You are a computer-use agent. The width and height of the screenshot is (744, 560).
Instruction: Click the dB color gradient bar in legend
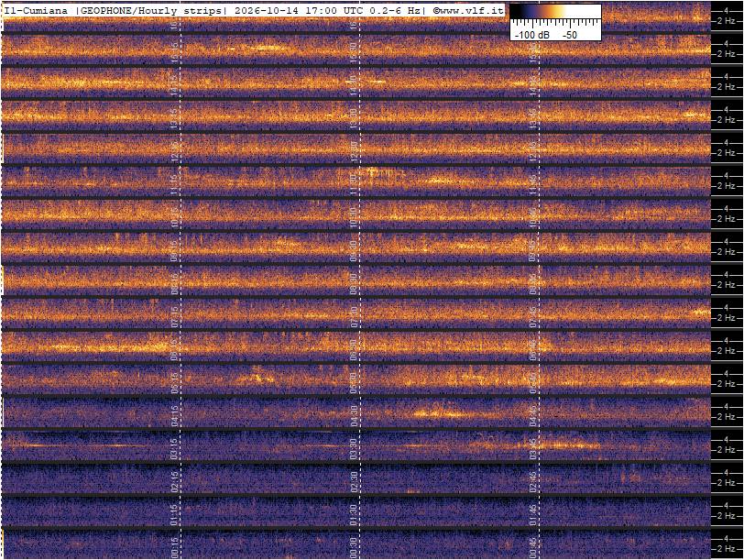coord(555,11)
